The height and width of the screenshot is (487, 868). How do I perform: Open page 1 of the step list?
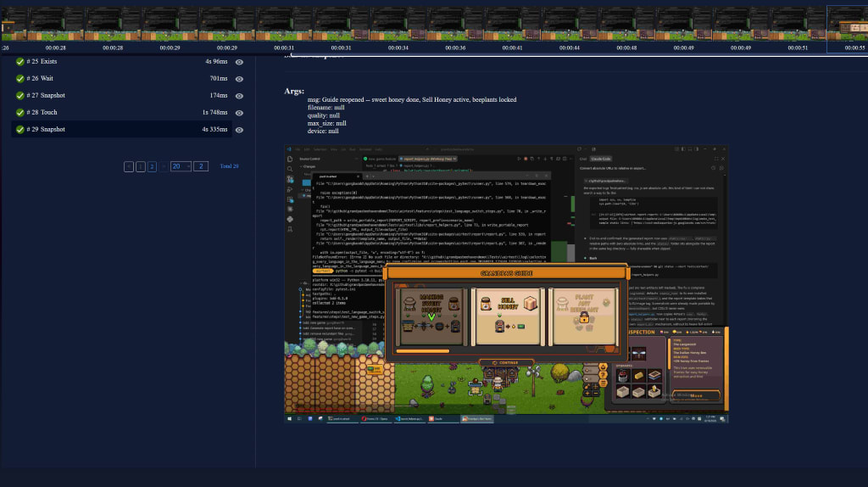pos(140,166)
